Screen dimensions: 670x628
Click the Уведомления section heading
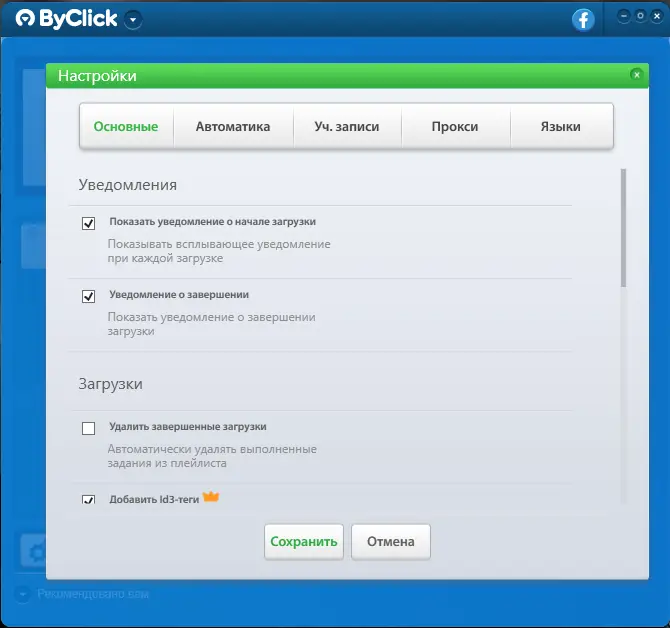tap(128, 185)
